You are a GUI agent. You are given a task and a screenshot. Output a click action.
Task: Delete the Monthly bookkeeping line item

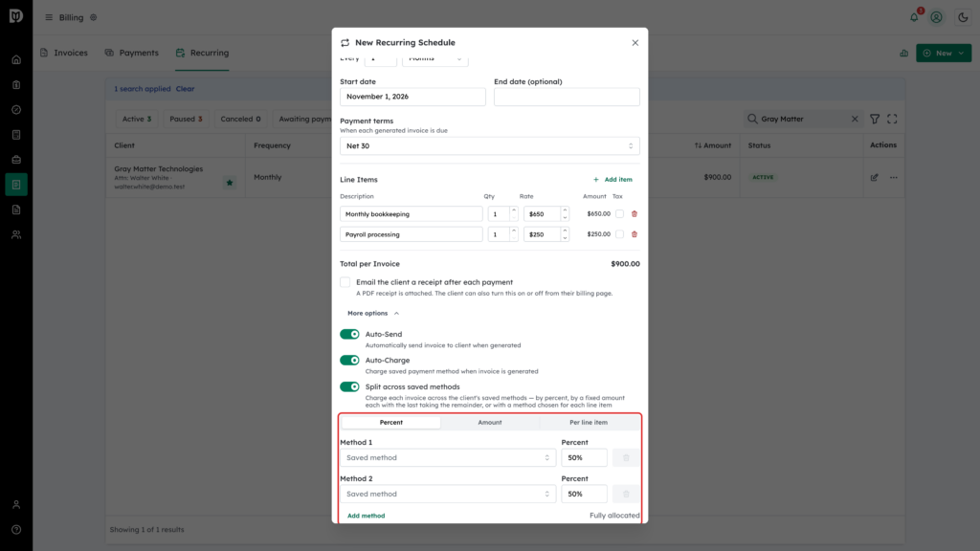635,213
